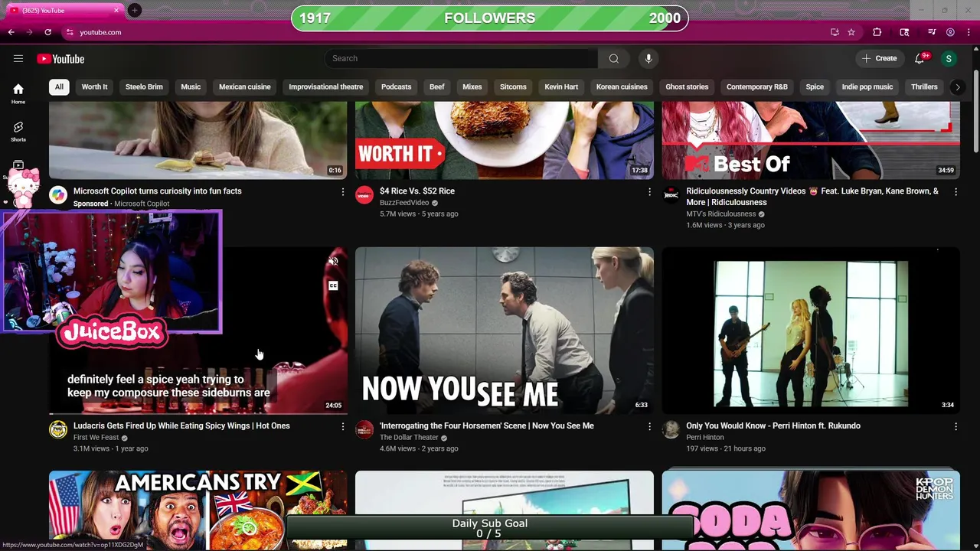Open the notifications bell
This screenshot has height=551, width=980.
coord(920,58)
